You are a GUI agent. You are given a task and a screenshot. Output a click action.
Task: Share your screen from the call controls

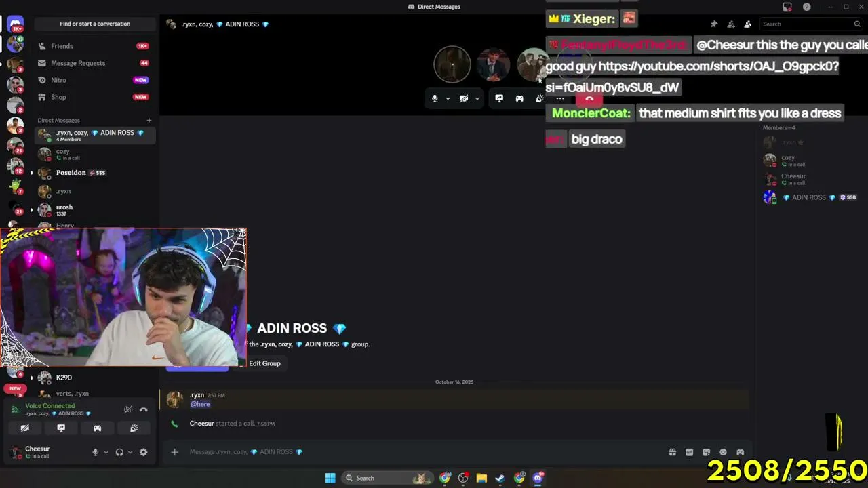[x=499, y=98]
